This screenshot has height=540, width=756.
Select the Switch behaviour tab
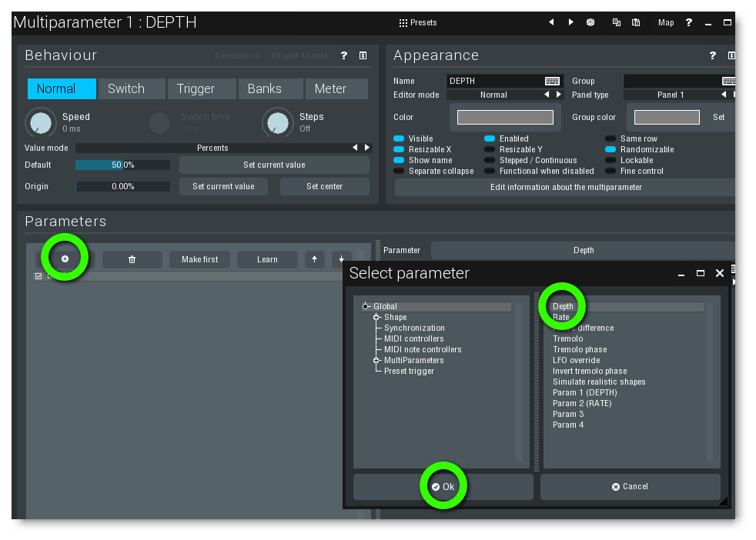132,88
